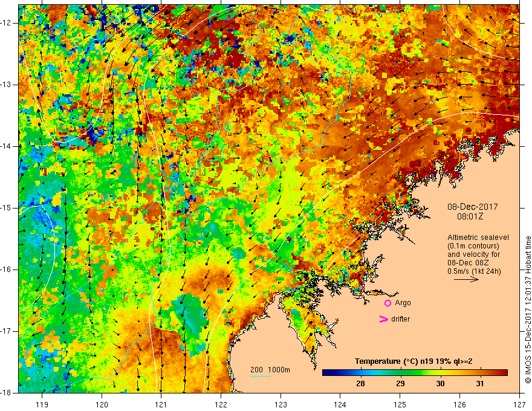Click the time text 08:01Z
This screenshot has height=411, width=532.
tap(470, 216)
